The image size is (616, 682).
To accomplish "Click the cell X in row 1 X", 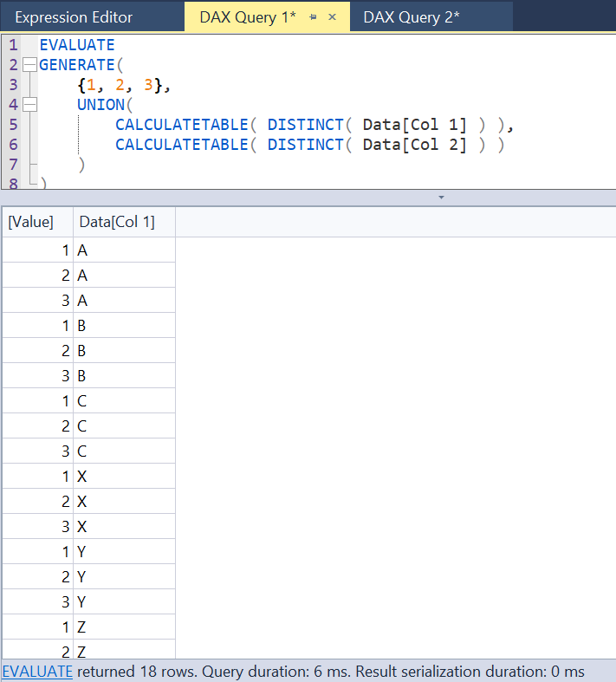I will pos(83,477).
